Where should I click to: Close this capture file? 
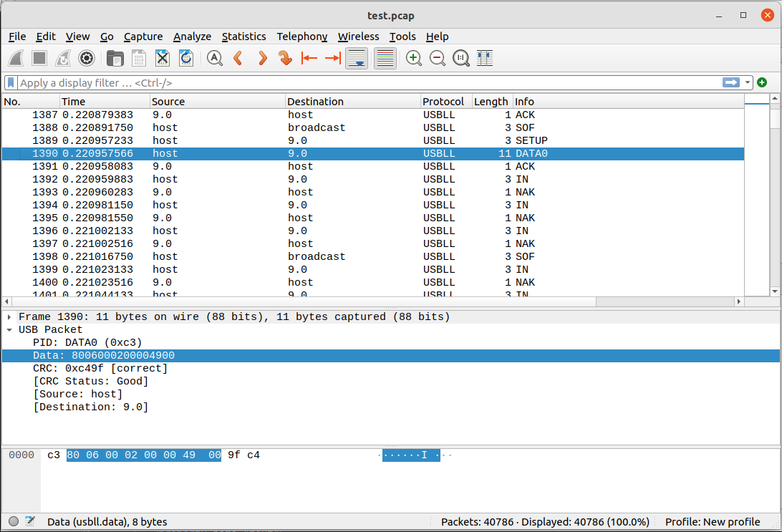click(162, 58)
